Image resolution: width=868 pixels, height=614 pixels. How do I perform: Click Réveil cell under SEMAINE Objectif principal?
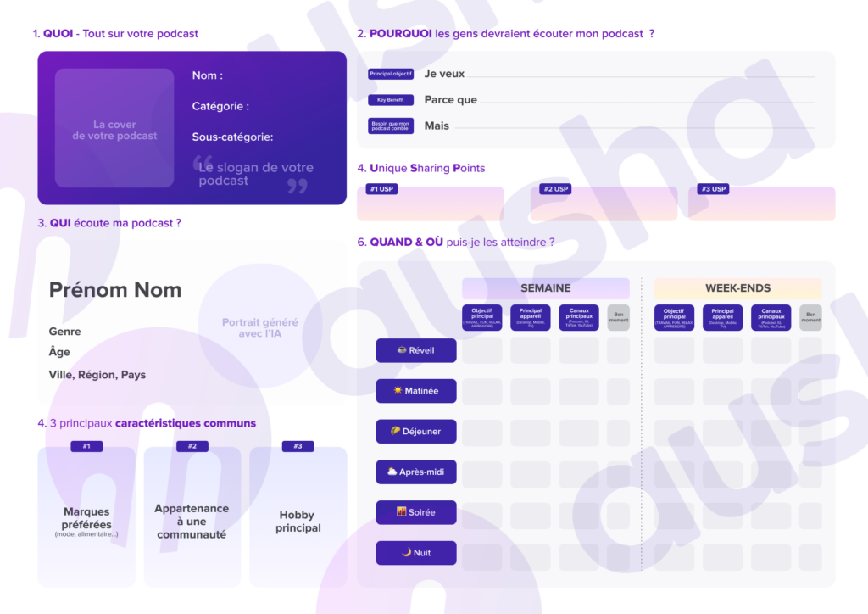pos(482,350)
